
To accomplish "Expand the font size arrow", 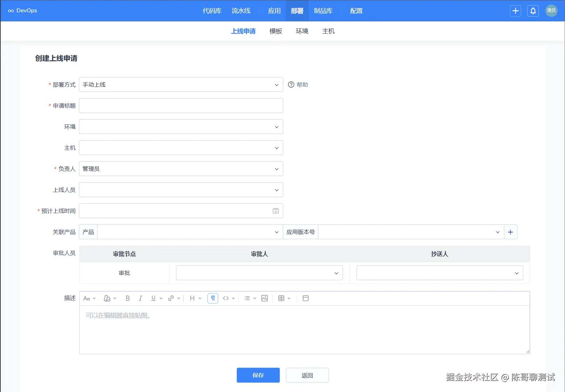I will point(94,298).
